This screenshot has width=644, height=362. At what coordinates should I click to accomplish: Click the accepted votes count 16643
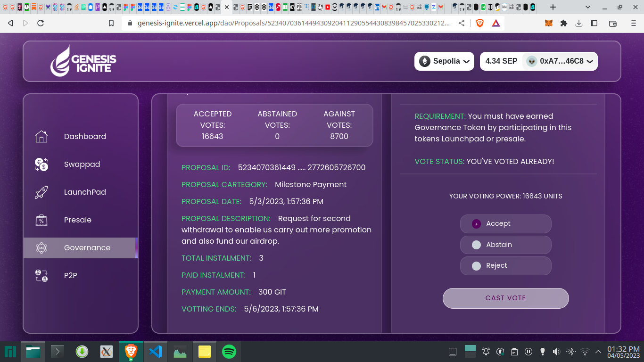pos(213,136)
